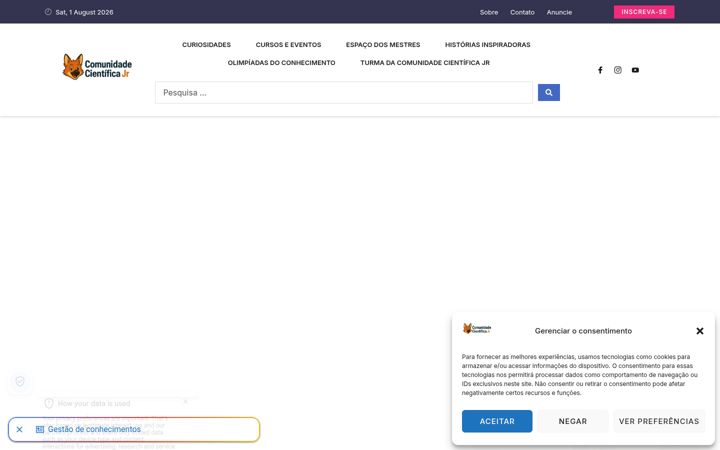Dismiss the Gestão de conhecimentos banner X
Image resolution: width=720 pixels, height=450 pixels.
tap(19, 429)
